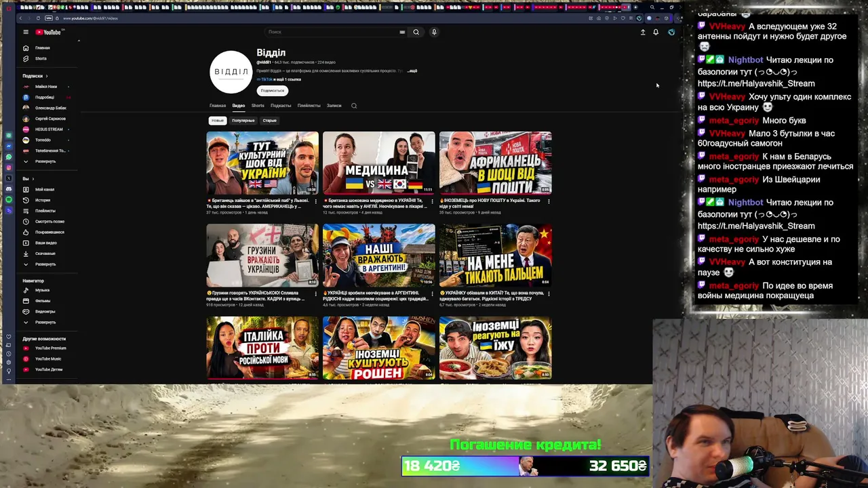Open Майкл Наки subscription channel
Screen dimensions: 868x488
[45, 87]
